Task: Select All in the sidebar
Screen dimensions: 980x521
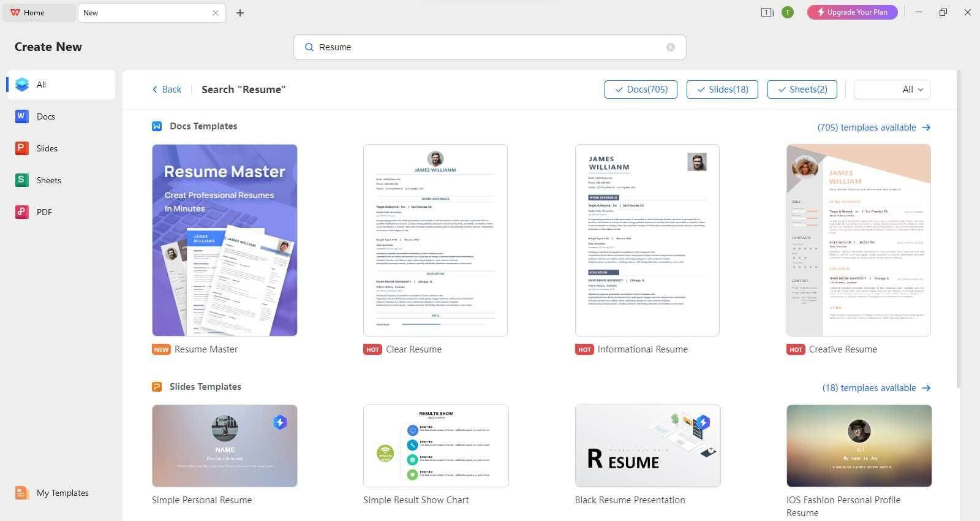Action: pyautogui.click(x=61, y=85)
